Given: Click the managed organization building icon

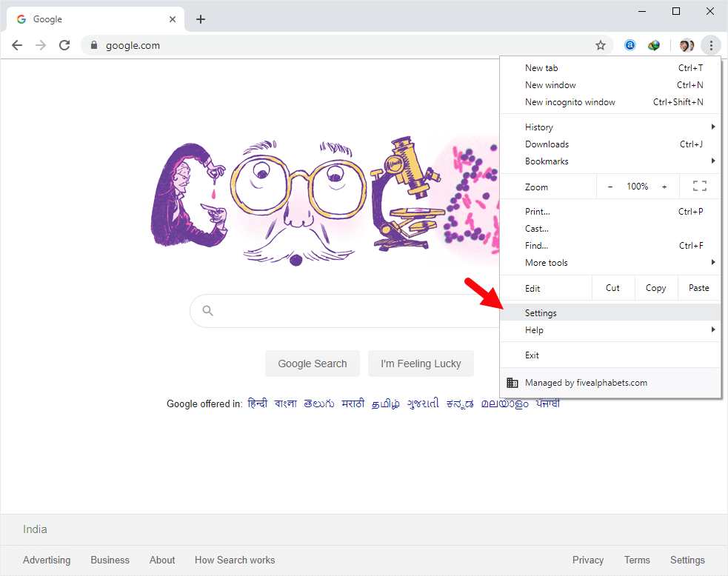Looking at the screenshot, I should click(512, 383).
